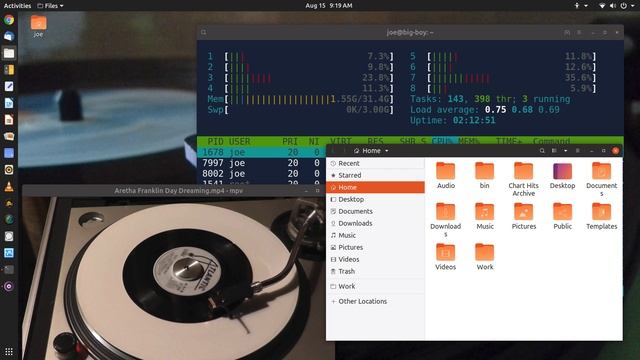Click the search icon in Files header

pos(542,151)
